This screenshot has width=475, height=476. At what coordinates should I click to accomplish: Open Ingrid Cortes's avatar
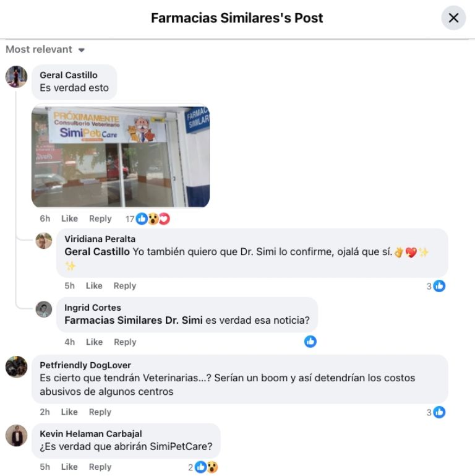[44, 309]
